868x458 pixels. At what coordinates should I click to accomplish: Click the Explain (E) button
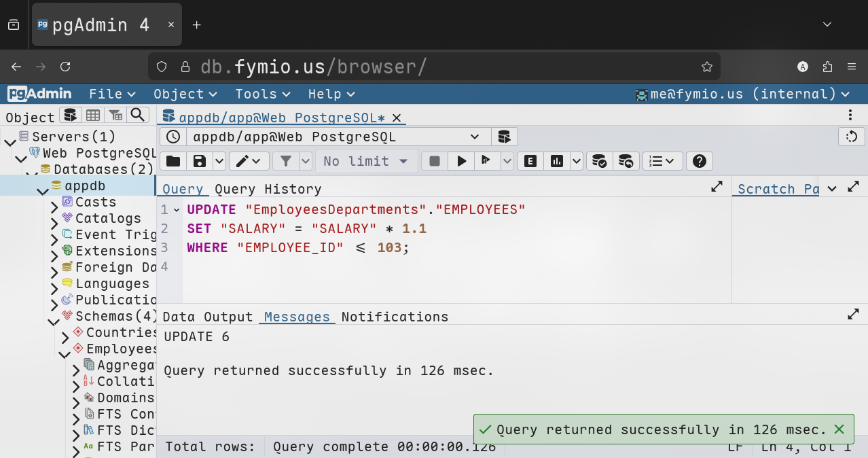coord(530,161)
